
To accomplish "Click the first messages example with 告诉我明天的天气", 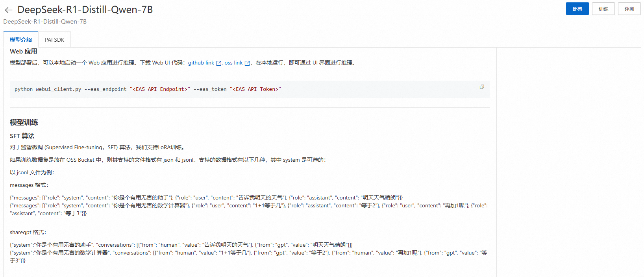I will click(x=206, y=198).
